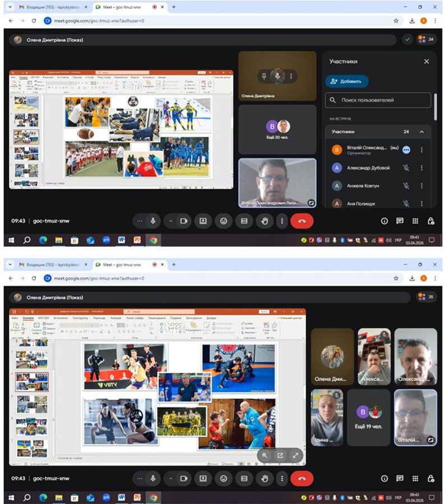Click Аня Полищук's muted microphone icon
This screenshot has height=504, width=444.
406,203
